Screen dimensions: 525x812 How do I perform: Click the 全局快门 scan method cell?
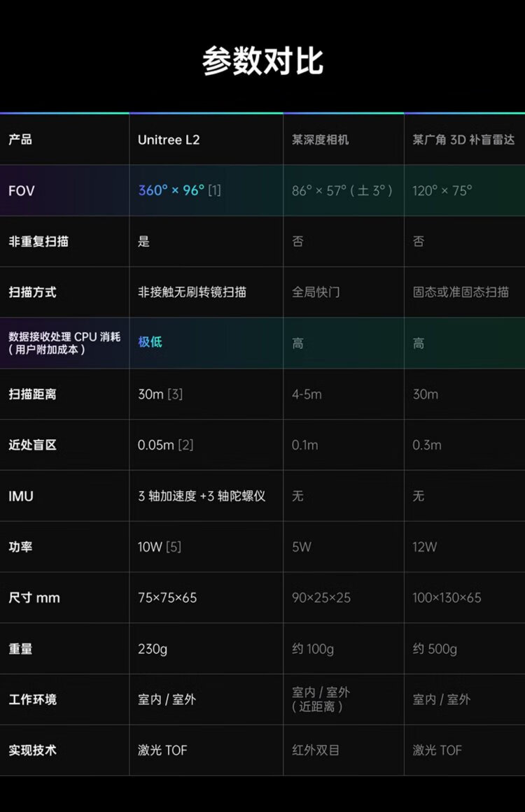click(x=316, y=292)
